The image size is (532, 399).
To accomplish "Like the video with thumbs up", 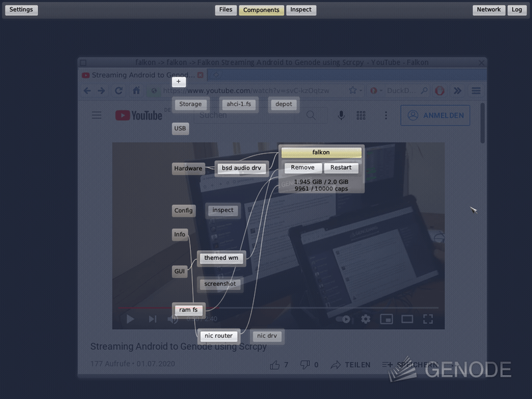I will click(x=275, y=364).
